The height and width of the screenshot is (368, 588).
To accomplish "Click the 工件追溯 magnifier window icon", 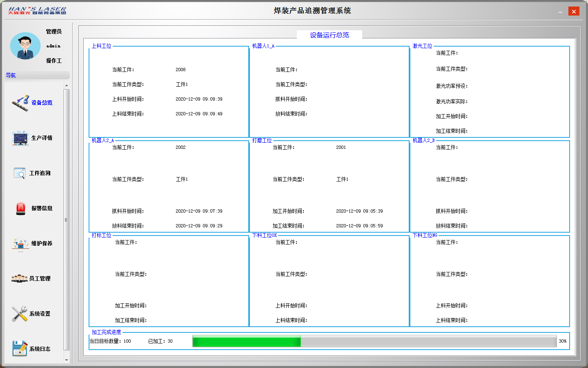I will point(20,173).
